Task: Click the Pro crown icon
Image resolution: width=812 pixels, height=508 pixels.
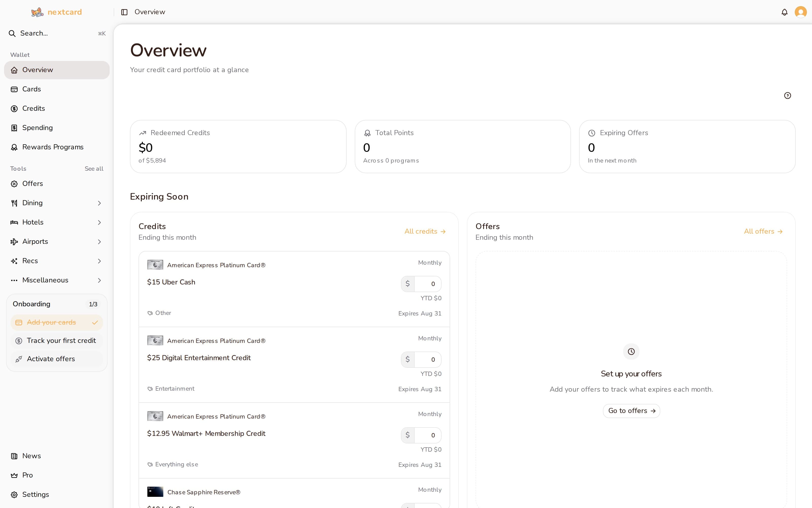Action: pyautogui.click(x=14, y=475)
